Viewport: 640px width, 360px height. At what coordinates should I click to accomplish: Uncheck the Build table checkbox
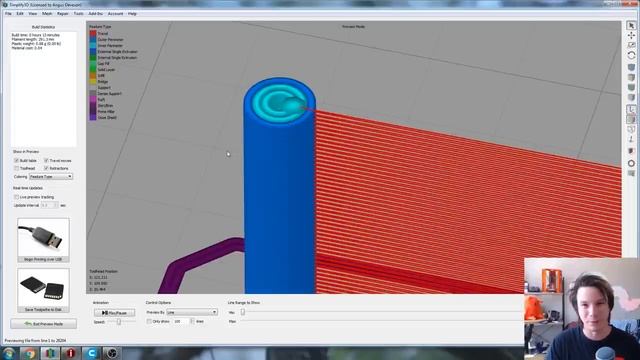click(16, 160)
